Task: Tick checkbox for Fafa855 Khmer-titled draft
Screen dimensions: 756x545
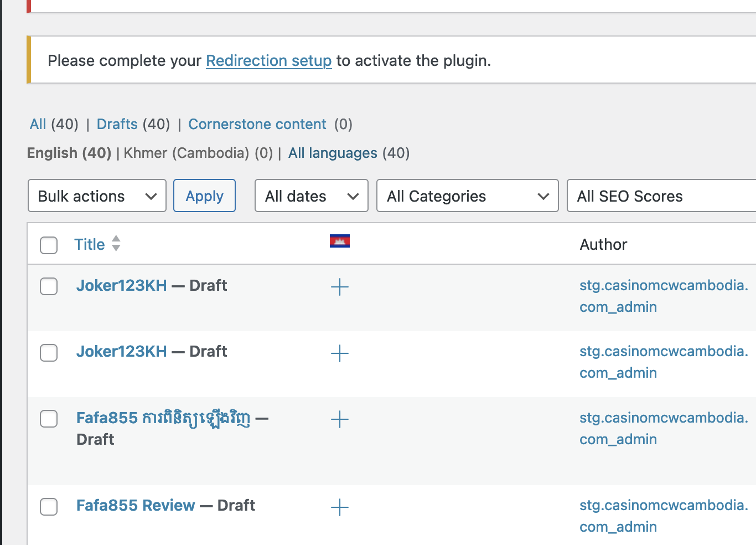Action: (x=49, y=419)
